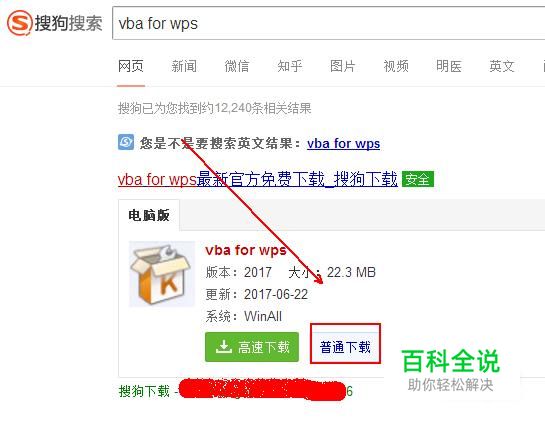Click the red vba for wps software name
The width and height of the screenshot is (545, 425).
246,250
